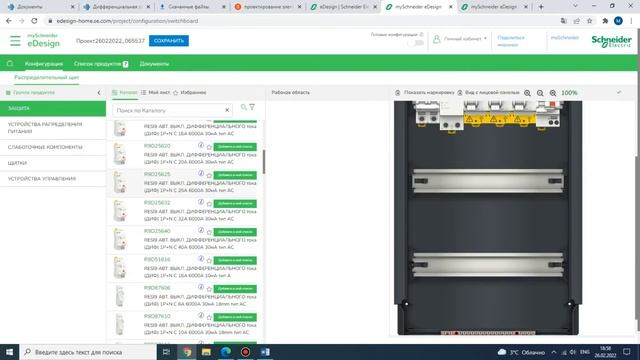The height and width of the screenshot is (360, 640).
Task: Open the Личный кабинет dropdown
Action: click(460, 39)
